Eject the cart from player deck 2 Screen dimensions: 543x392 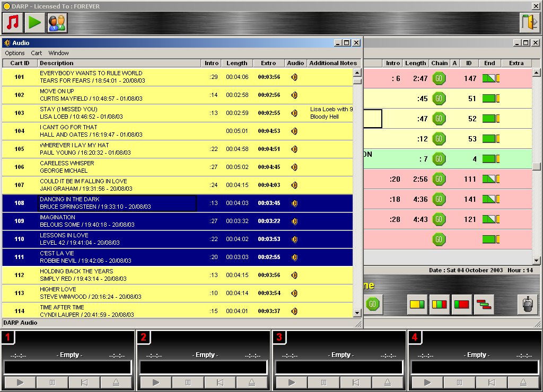click(x=251, y=382)
